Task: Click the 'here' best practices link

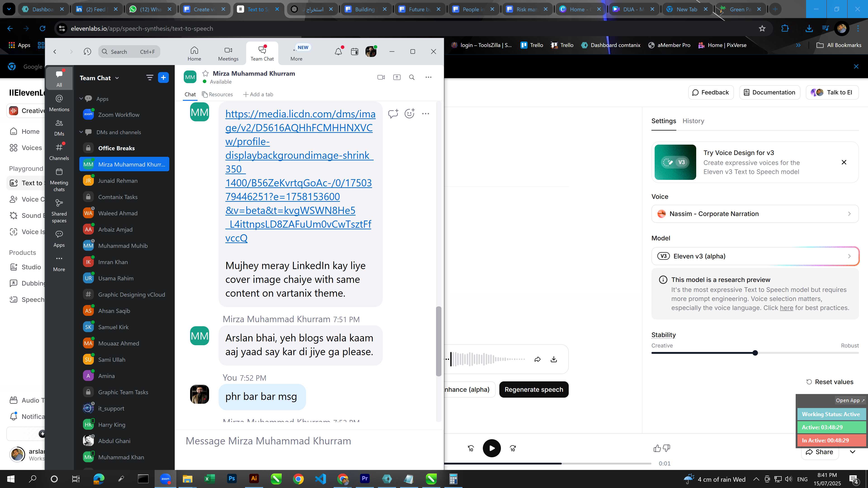Action: (x=786, y=308)
